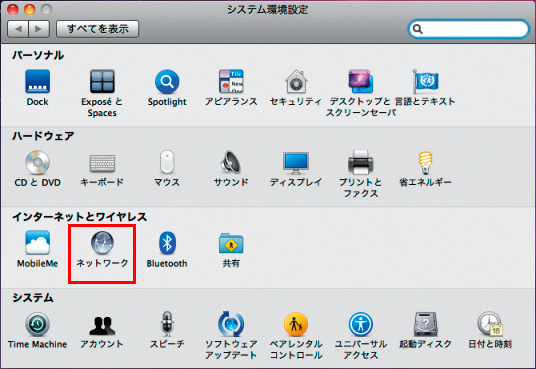Click the magnifier icon in search field

(418, 29)
